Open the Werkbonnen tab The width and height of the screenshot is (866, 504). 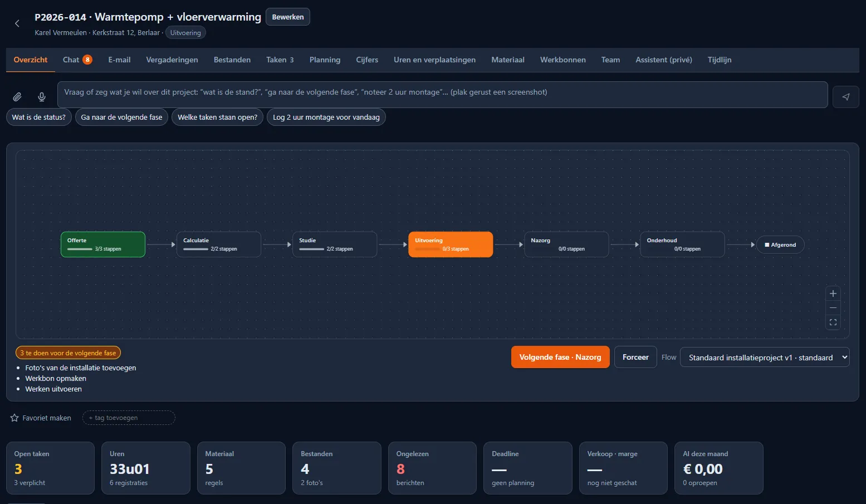click(562, 60)
